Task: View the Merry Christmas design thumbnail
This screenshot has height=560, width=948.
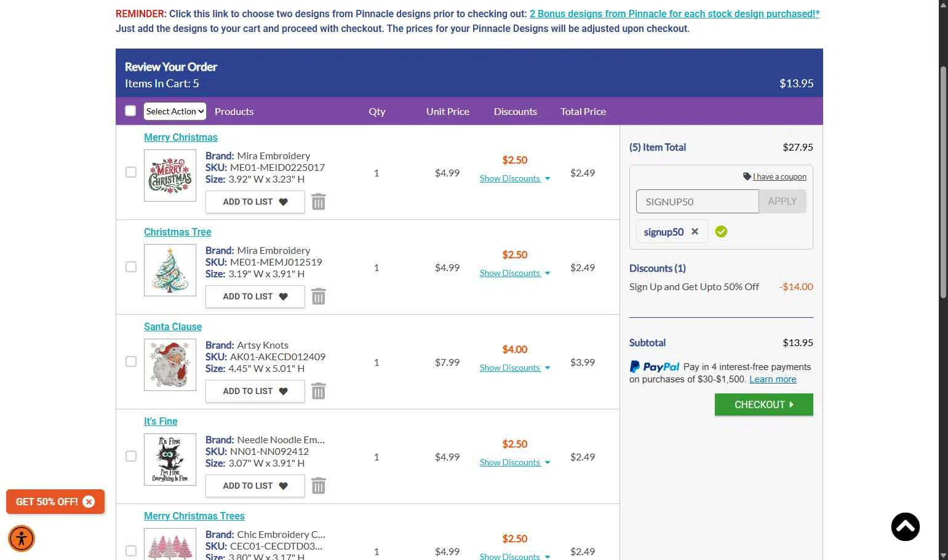Action: pyautogui.click(x=170, y=175)
